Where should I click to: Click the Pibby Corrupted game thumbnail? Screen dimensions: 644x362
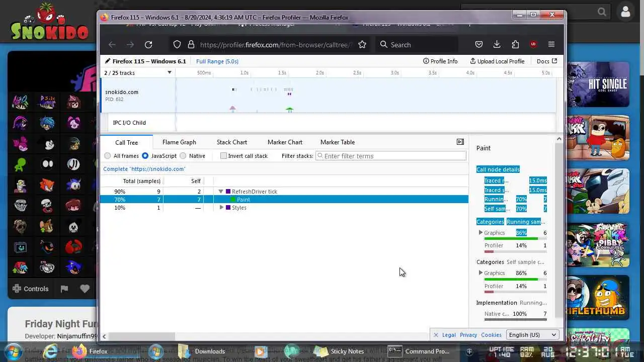[598, 244]
